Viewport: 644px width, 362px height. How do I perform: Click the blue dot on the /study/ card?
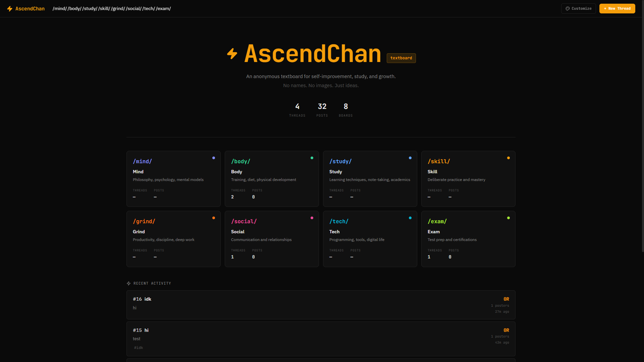pos(410,158)
